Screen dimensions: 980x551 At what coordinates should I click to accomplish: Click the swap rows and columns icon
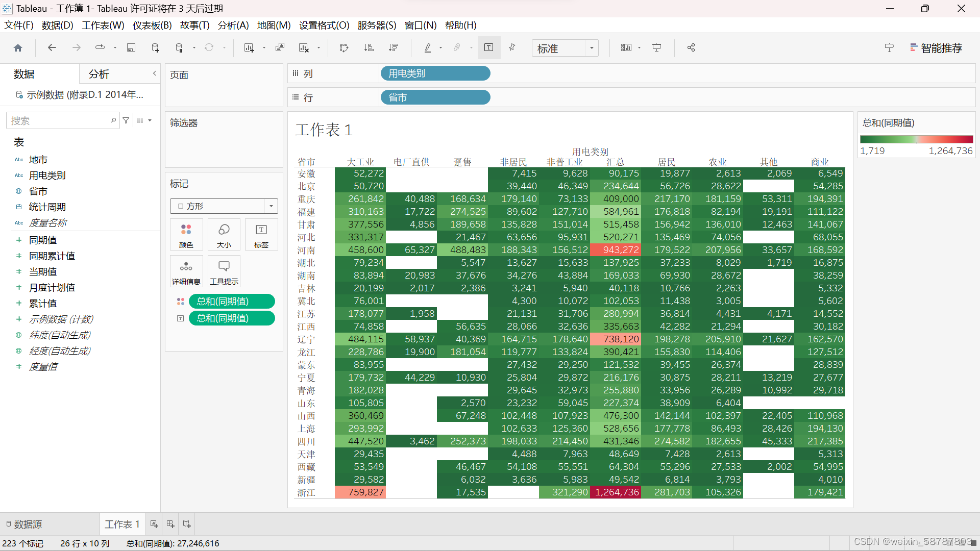[x=344, y=48]
